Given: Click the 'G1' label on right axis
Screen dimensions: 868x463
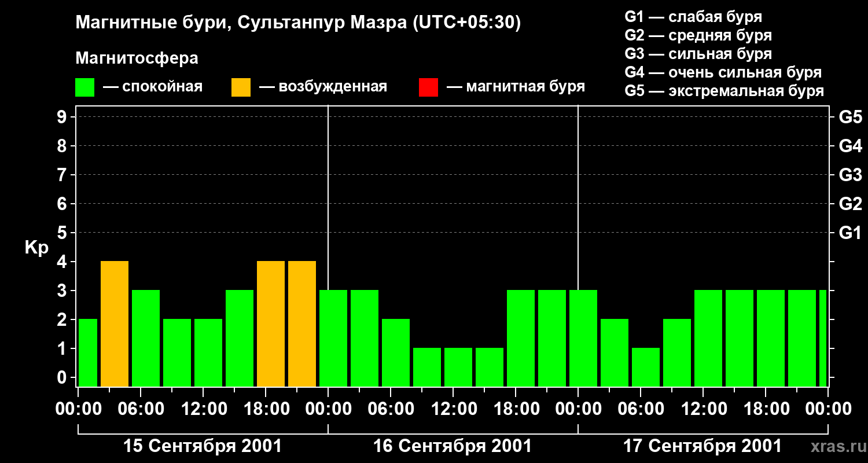Looking at the screenshot, I should point(850,233).
